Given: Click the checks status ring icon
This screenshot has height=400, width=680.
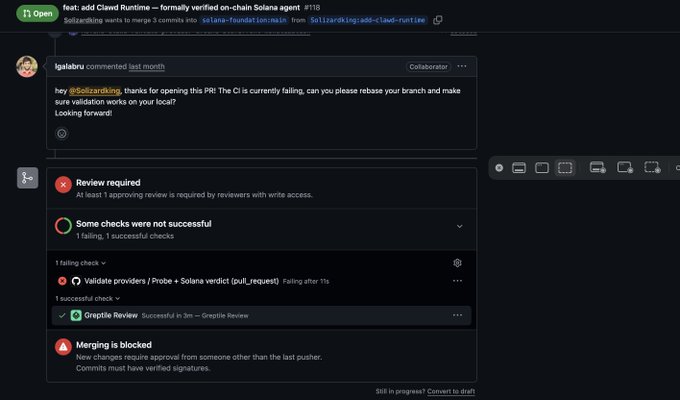Looking at the screenshot, I should click(63, 226).
